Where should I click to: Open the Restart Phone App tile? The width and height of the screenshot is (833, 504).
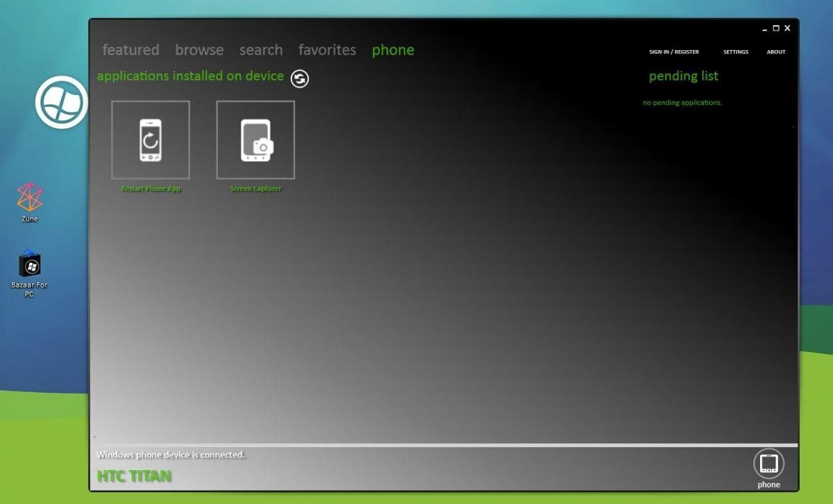(x=150, y=139)
